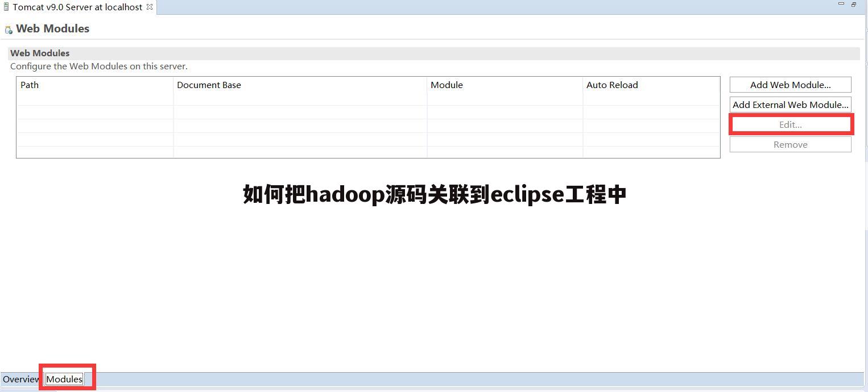Click the minimize editor icon top right
The height and width of the screenshot is (392, 868).
841,4
